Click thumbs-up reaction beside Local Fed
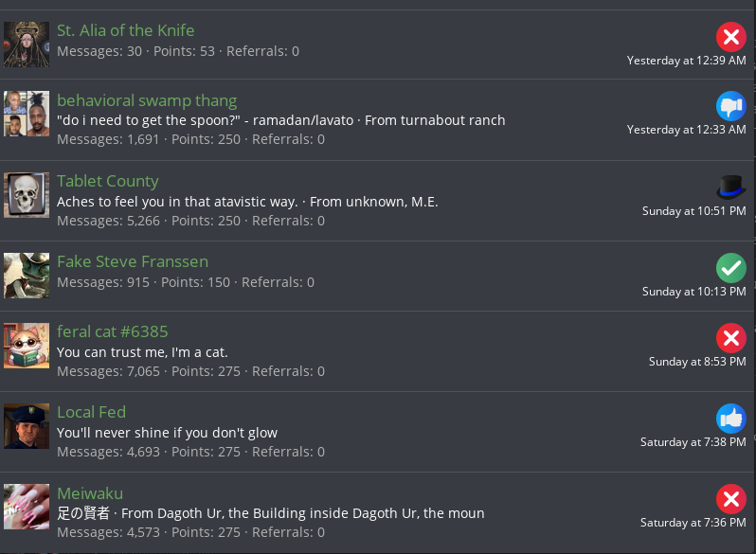This screenshot has width=756, height=554. pos(730,419)
